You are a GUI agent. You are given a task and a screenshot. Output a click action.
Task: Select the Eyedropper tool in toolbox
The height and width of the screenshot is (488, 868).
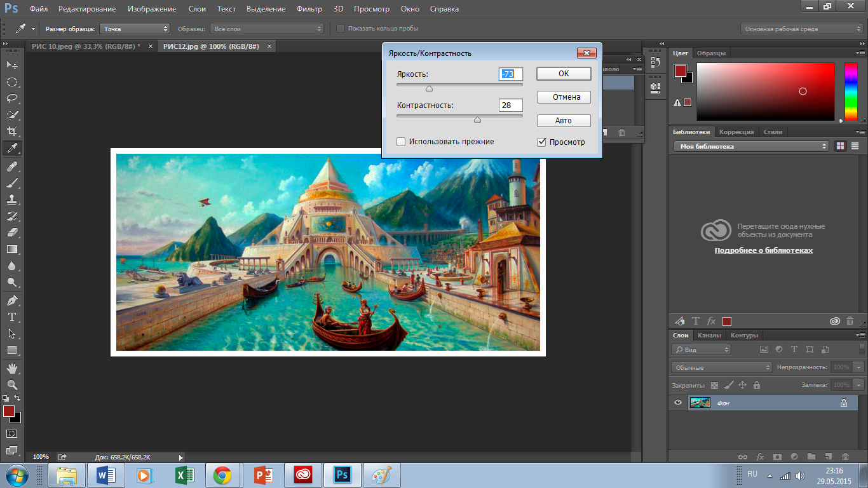(x=11, y=148)
